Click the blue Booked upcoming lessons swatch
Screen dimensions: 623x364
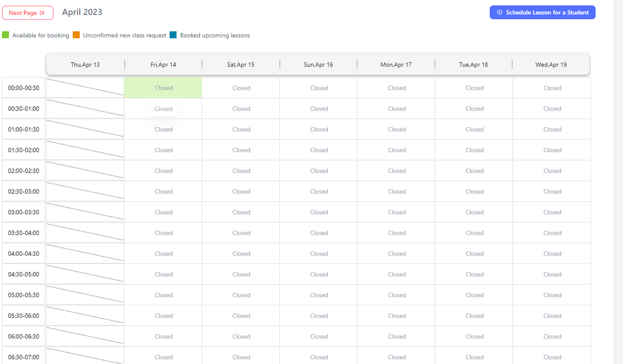click(x=173, y=35)
